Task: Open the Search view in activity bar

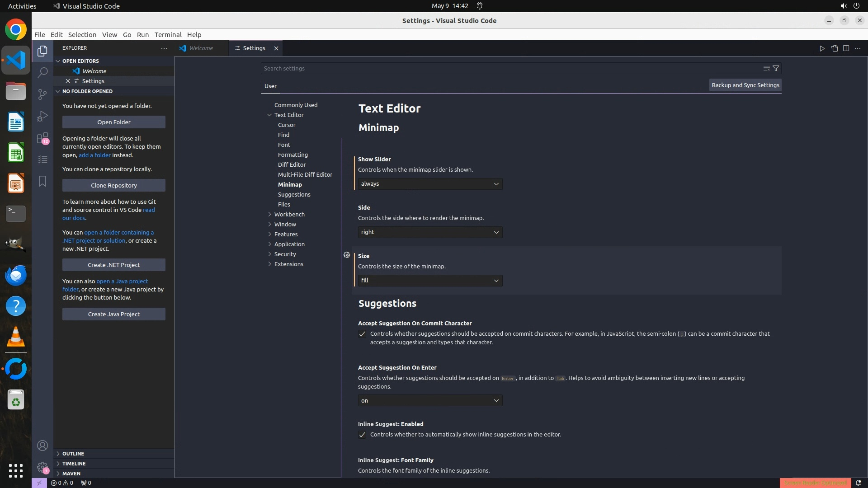Action: pos(42,72)
